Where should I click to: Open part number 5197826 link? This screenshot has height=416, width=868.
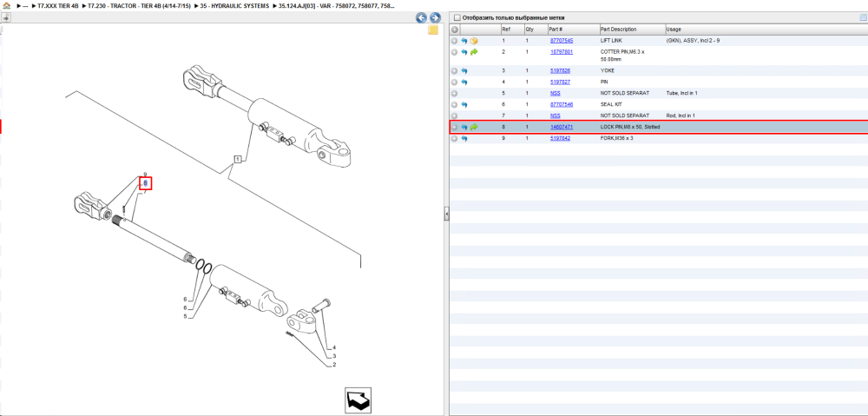[560, 71]
